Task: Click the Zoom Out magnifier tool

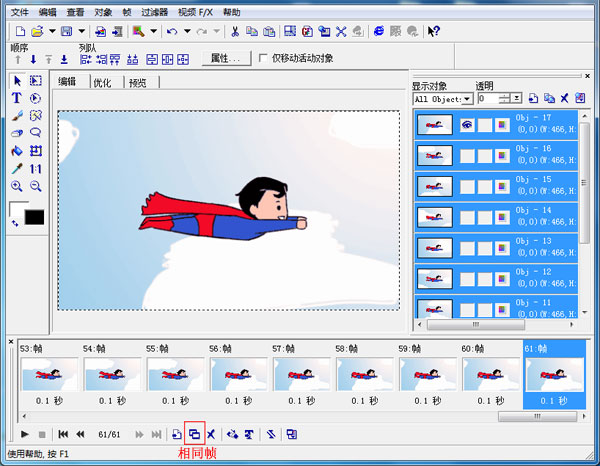Action: (36, 186)
